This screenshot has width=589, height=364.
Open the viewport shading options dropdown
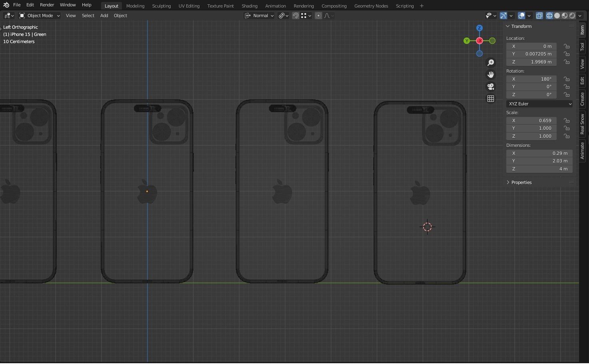tap(580, 16)
